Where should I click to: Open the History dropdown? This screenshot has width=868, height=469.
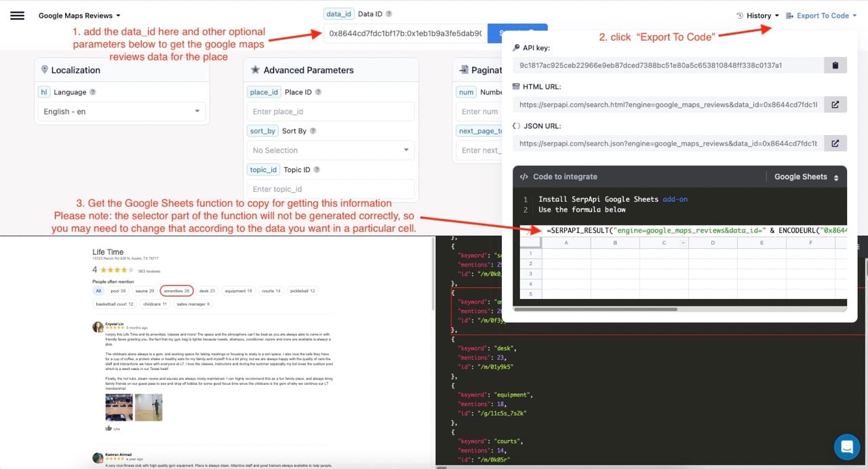tap(758, 16)
